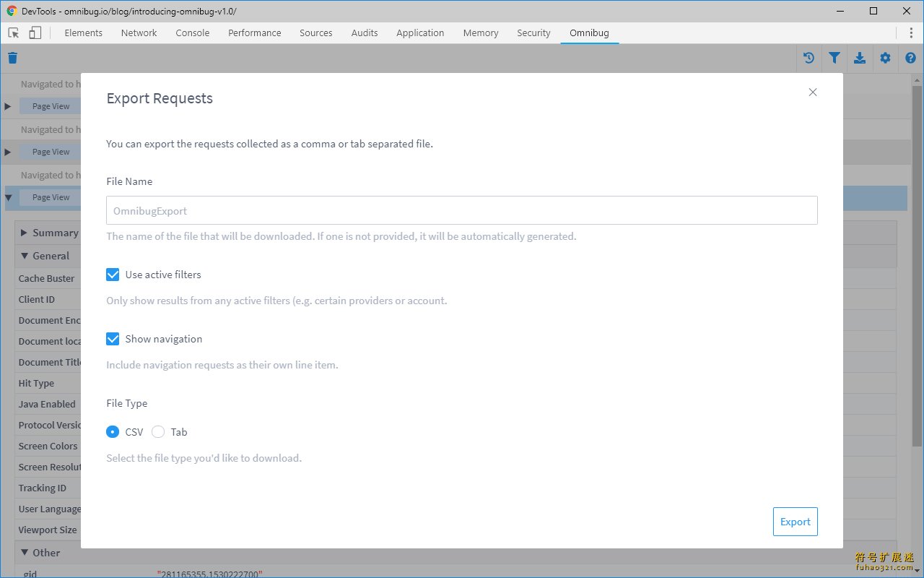Open the history icon in Omnibug toolbar

808,59
